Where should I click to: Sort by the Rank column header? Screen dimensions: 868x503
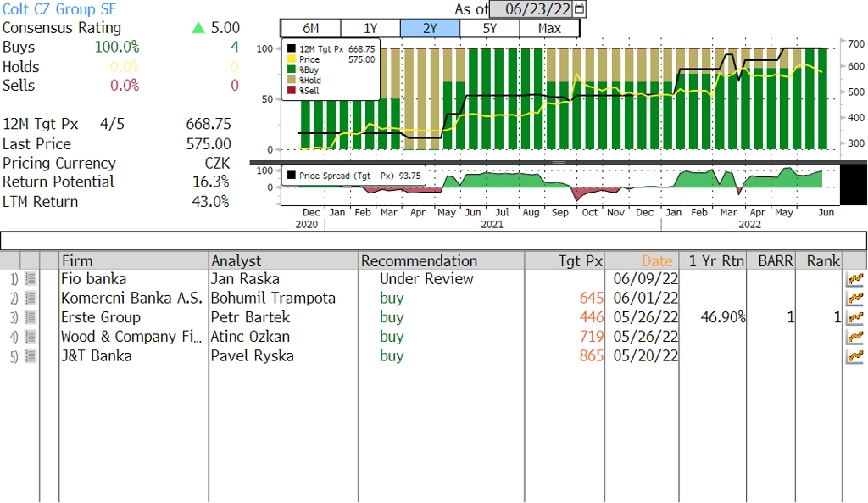coord(820,260)
